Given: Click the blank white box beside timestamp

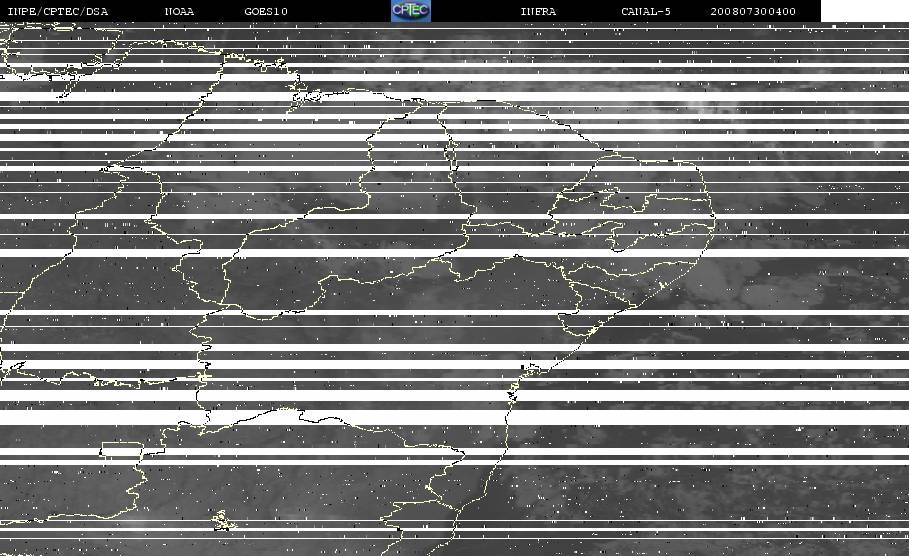Looking at the screenshot, I should click(x=865, y=11).
